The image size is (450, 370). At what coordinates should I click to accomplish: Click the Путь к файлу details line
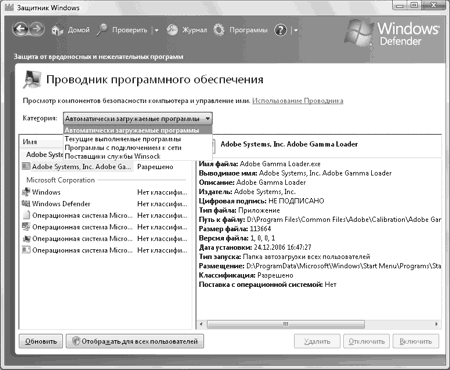tap(320, 219)
